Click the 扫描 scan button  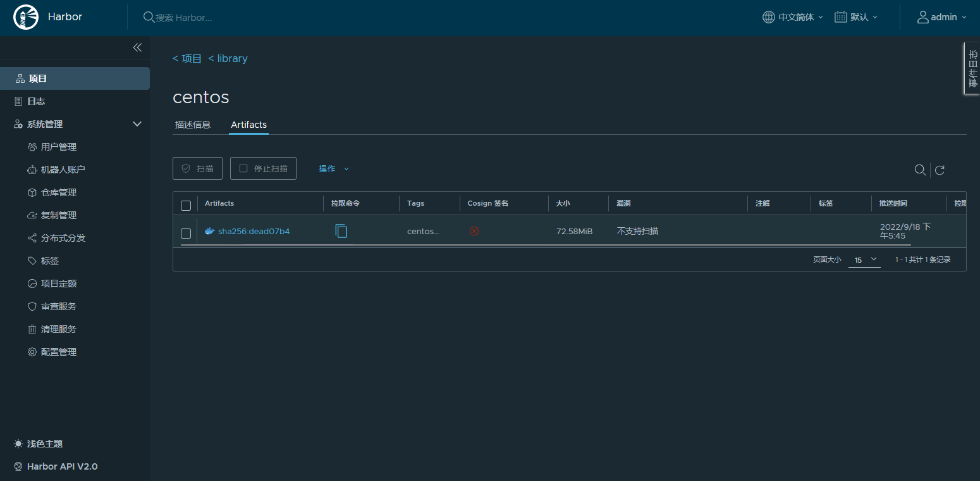point(197,168)
